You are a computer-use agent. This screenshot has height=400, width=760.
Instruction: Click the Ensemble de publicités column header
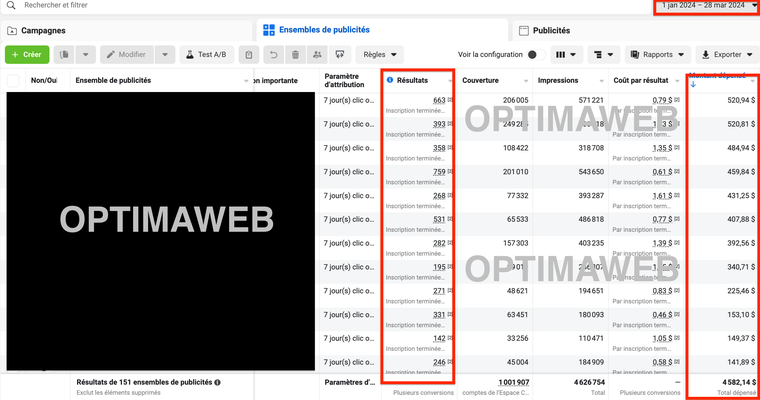point(113,80)
